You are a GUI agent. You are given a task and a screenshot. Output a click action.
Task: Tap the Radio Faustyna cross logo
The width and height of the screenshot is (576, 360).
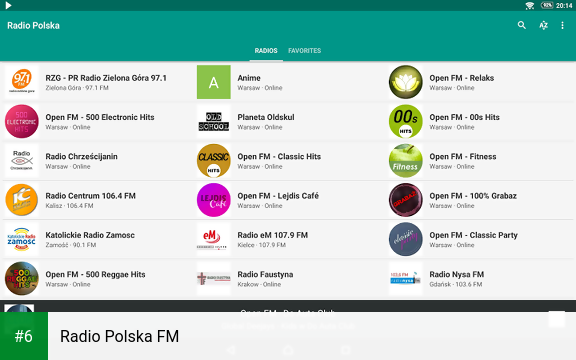(214, 278)
